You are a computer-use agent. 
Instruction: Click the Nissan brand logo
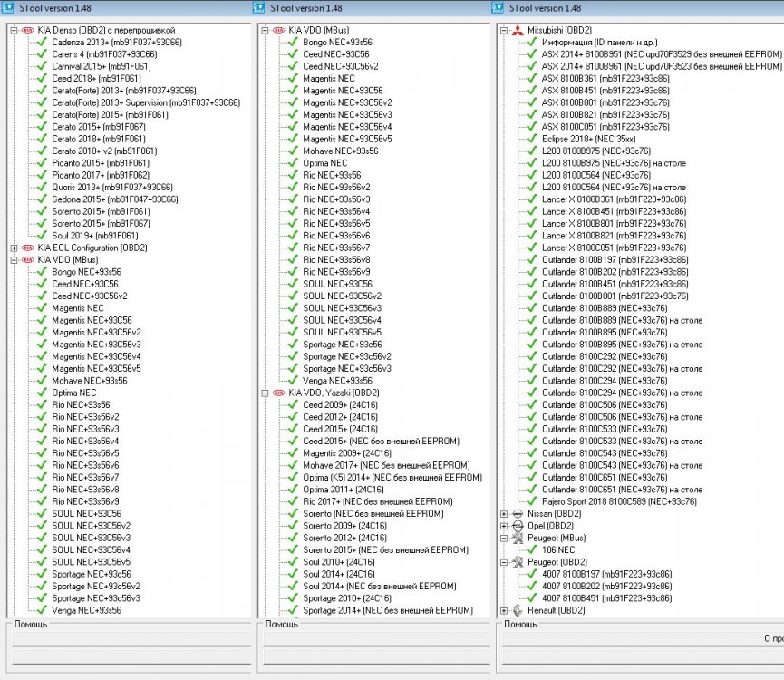tap(518, 514)
